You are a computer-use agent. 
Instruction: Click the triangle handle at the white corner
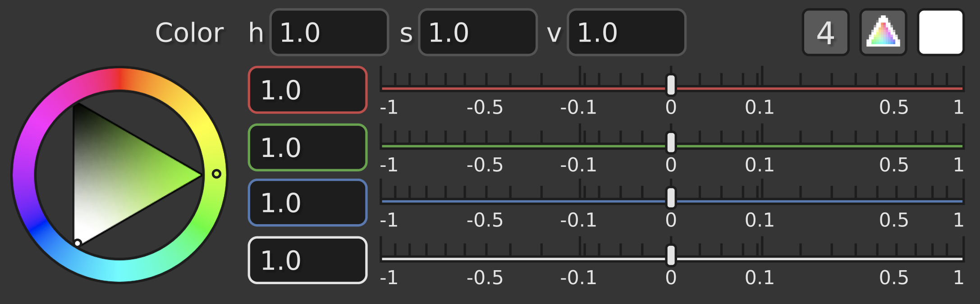click(x=78, y=243)
